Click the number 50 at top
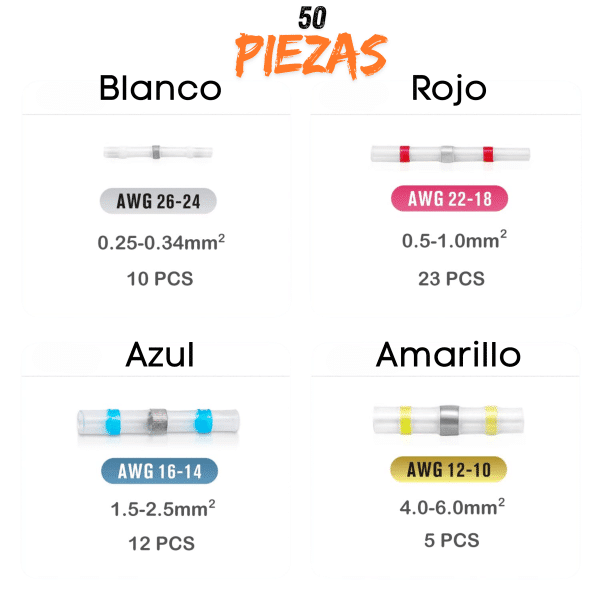This screenshot has height=600, width=600. (312, 18)
